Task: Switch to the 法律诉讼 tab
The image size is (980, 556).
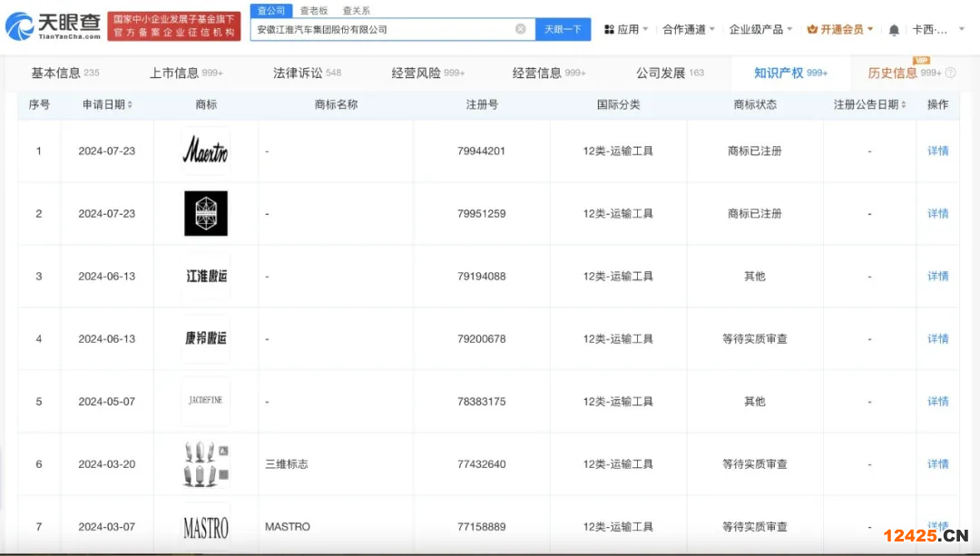Action: [307, 73]
